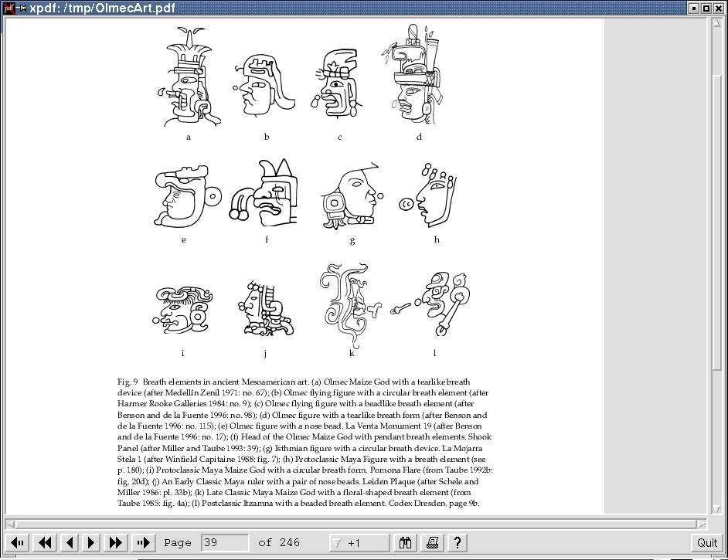The width and height of the screenshot is (728, 560).
Task: Click the horizontal scrollbar right arrow
Action: (x=702, y=524)
